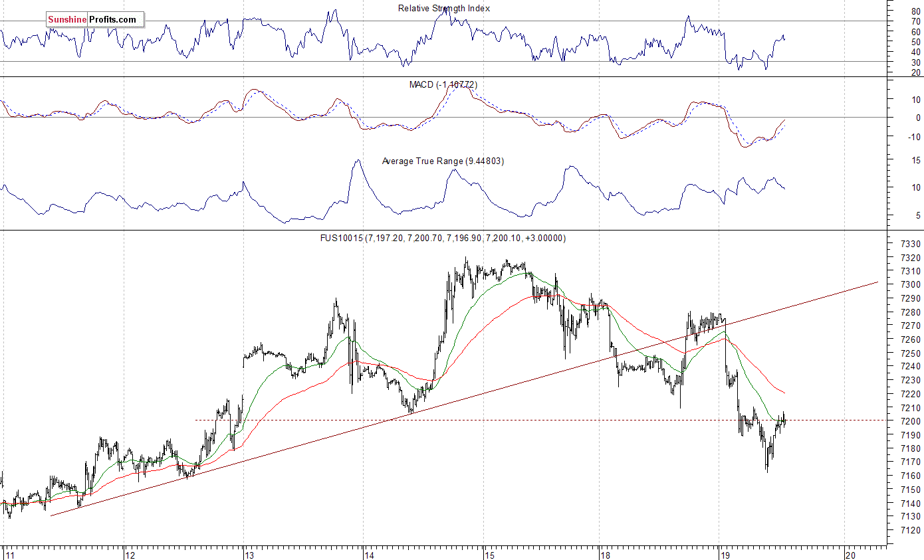Click RSI scale value 70
The width and height of the screenshot is (924, 560).
point(916,22)
